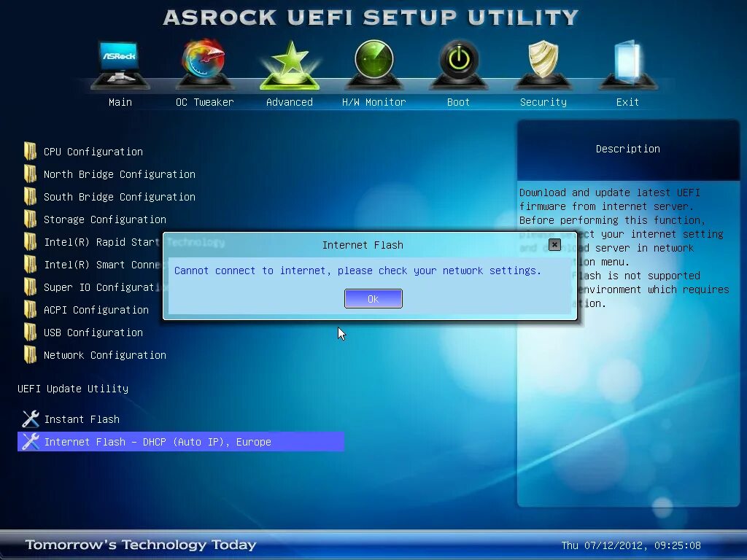Image resolution: width=747 pixels, height=560 pixels.
Task: Open Super IO Configuration entry
Action: click(103, 287)
